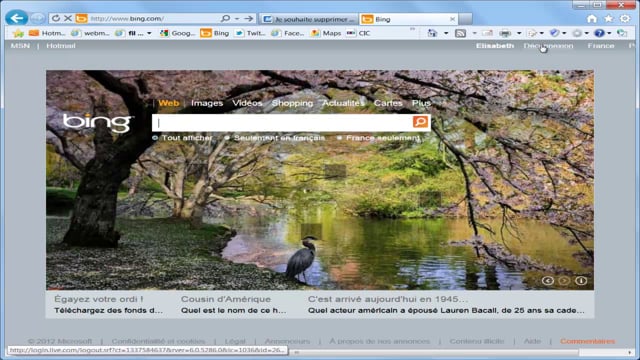This screenshot has height=360, width=640.
Task: Open the browser Home icon at top right
Action: (592, 19)
